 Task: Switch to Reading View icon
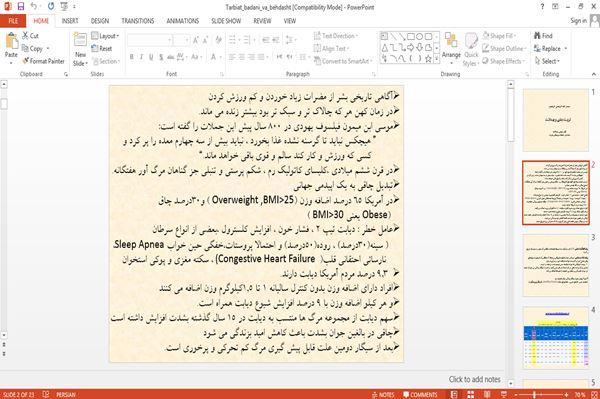(x=487, y=394)
